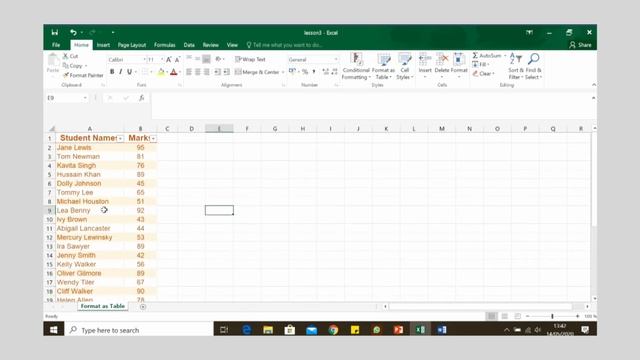Click Decrease Font Size icon
The height and width of the screenshot is (360, 640).
(177, 60)
